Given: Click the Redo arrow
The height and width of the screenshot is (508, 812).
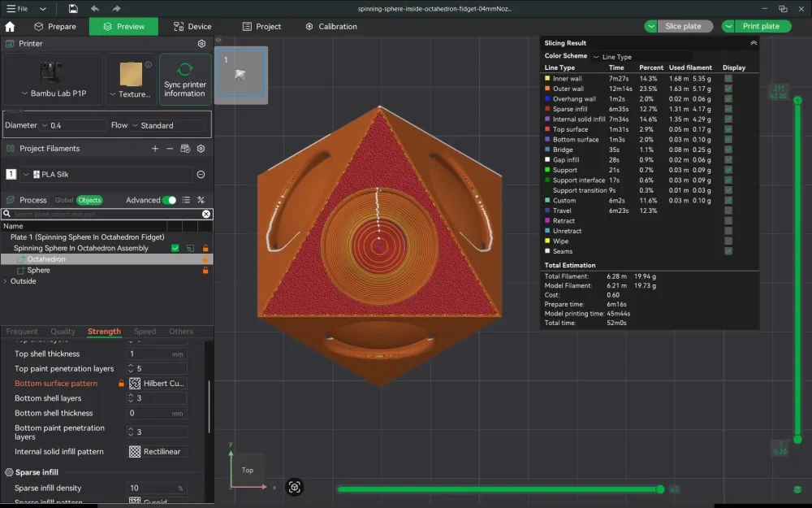Looking at the screenshot, I should point(114,8).
